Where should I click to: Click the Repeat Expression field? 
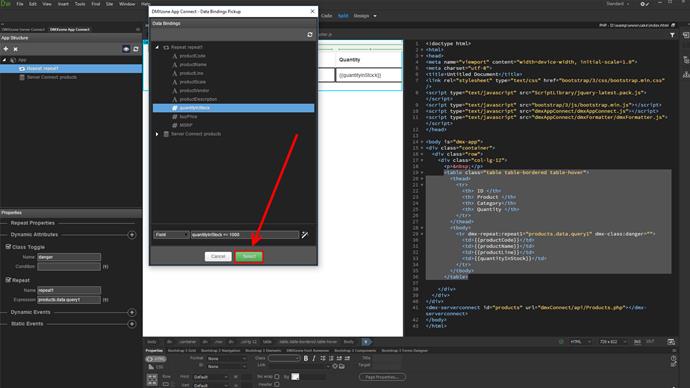pos(69,300)
